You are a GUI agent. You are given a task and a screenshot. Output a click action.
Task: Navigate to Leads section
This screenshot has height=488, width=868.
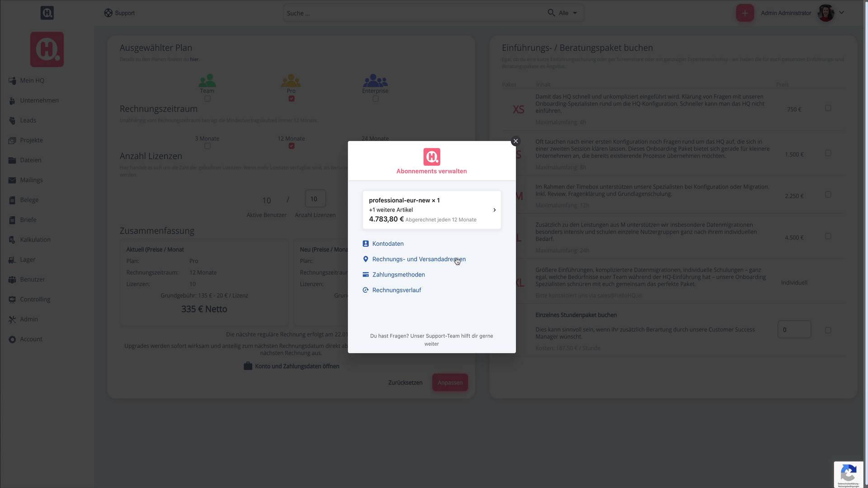pyautogui.click(x=28, y=120)
